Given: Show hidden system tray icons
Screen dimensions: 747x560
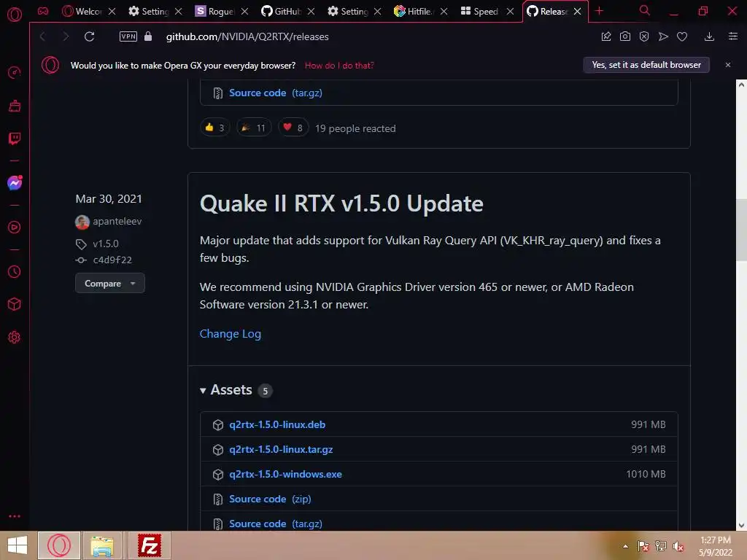Looking at the screenshot, I should pos(625,546).
